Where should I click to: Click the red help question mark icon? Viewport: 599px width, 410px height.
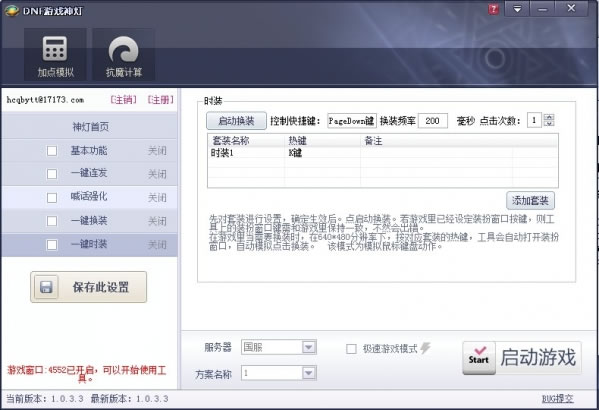494,9
